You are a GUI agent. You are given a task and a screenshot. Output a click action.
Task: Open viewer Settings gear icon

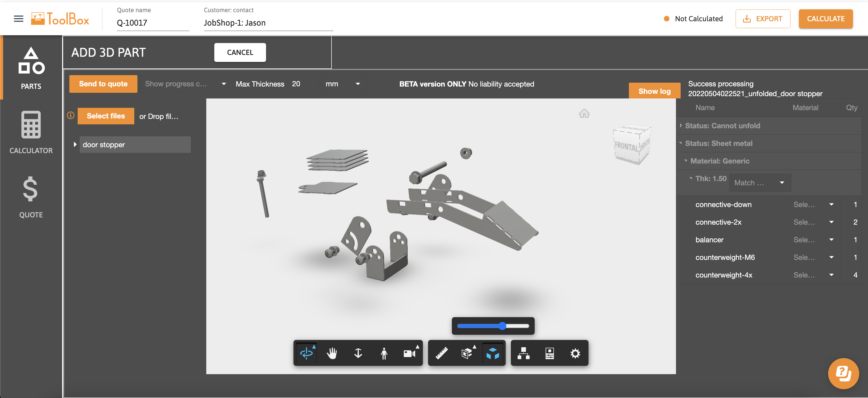(575, 353)
